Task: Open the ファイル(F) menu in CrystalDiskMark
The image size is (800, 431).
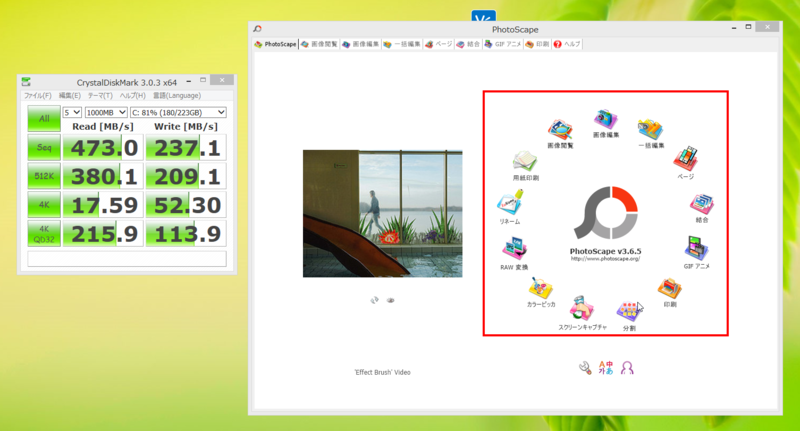Action: [x=38, y=95]
